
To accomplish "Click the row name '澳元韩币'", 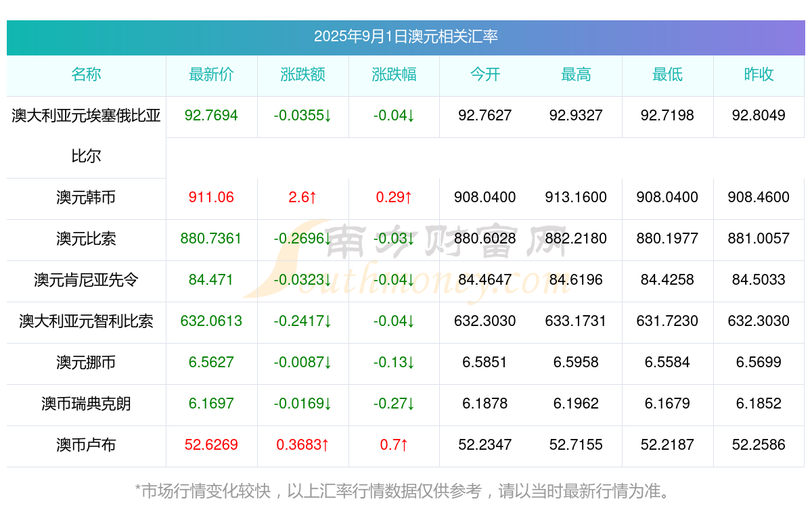I will (x=86, y=197).
